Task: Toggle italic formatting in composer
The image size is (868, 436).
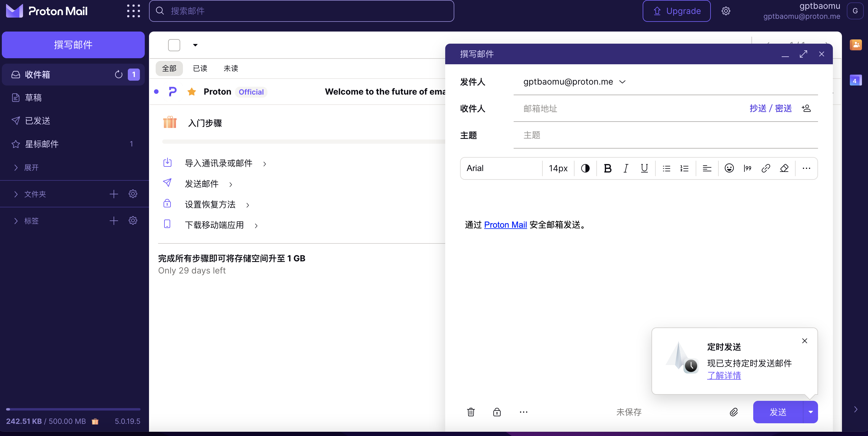Action: pyautogui.click(x=626, y=168)
